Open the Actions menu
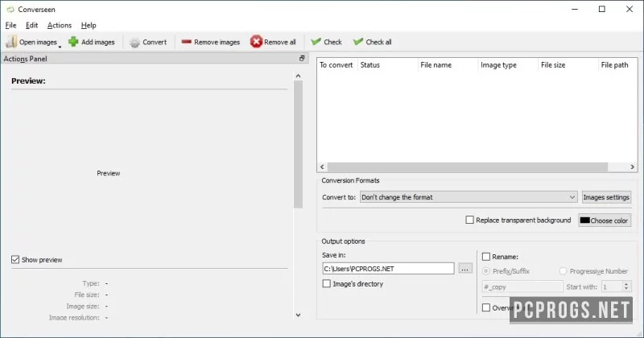 [x=59, y=26]
